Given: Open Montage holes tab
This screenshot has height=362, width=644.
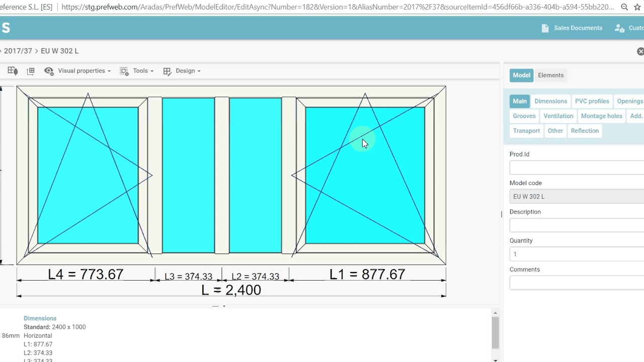Looking at the screenshot, I should 601,116.
